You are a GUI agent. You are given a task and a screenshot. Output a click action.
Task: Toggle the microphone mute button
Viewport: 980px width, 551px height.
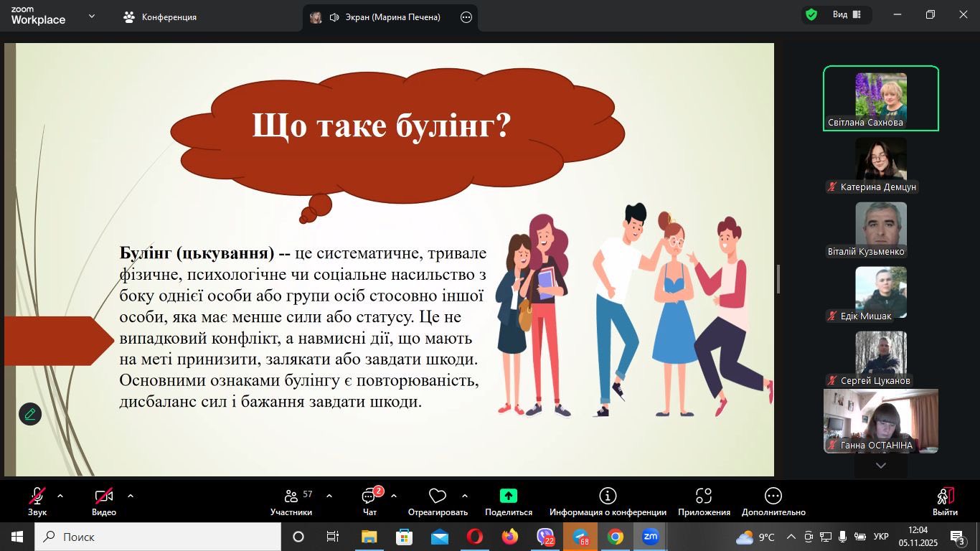click(x=37, y=501)
